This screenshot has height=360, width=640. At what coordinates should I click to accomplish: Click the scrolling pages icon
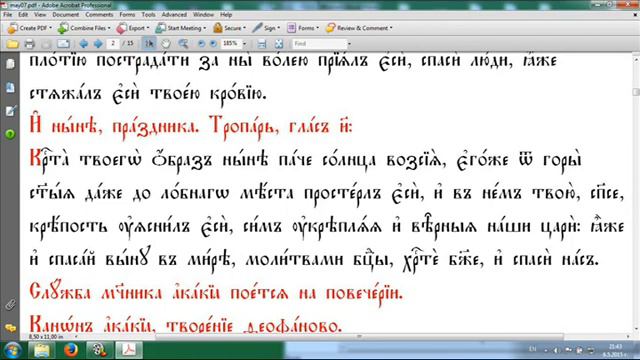coord(262,44)
